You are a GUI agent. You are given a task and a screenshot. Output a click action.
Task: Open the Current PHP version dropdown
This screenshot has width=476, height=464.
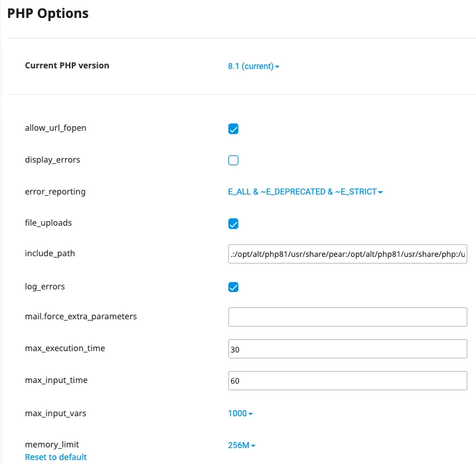[x=253, y=66]
